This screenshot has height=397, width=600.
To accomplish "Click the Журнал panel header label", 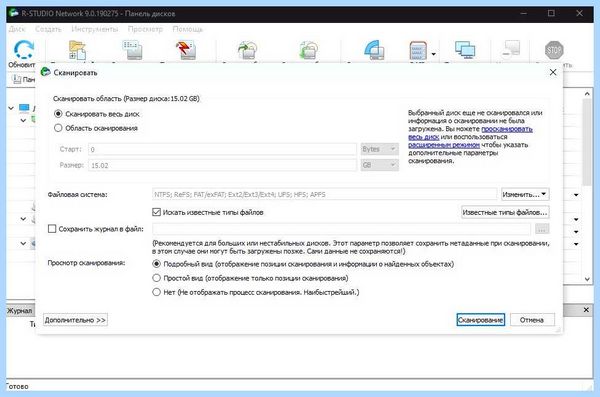I will coord(19,310).
